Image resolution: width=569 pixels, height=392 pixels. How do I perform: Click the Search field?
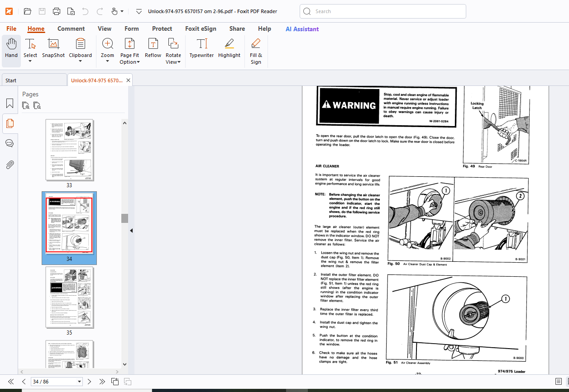pyautogui.click(x=383, y=11)
